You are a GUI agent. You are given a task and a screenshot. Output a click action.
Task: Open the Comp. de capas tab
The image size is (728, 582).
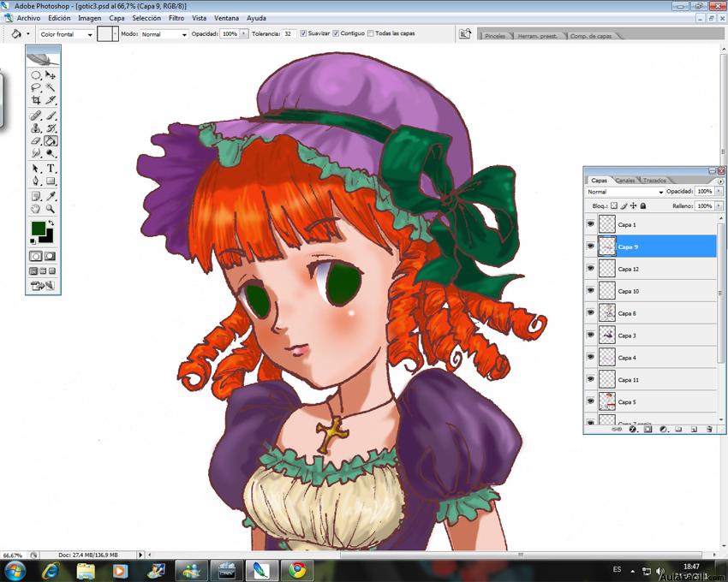coord(591,36)
